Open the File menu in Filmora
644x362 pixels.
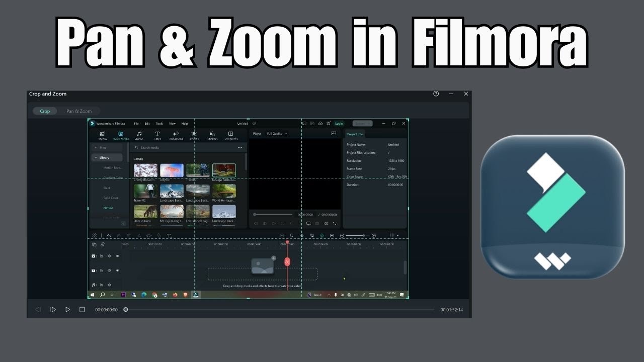(136, 124)
